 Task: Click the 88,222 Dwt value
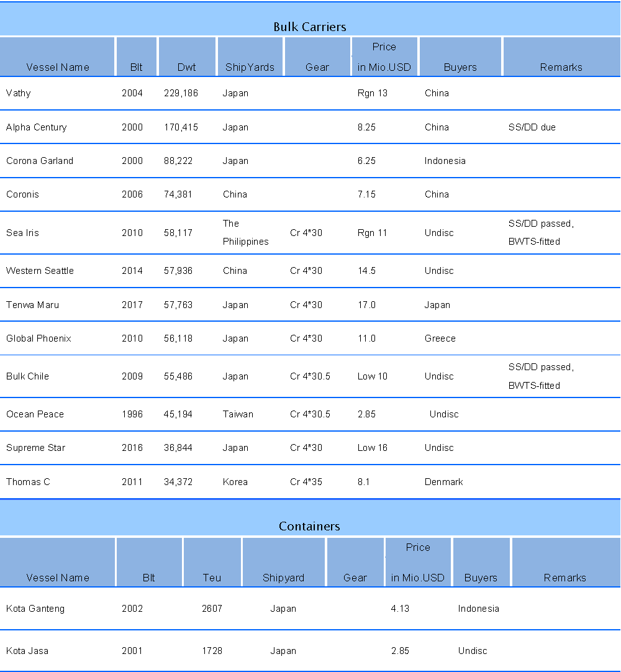tap(178, 161)
